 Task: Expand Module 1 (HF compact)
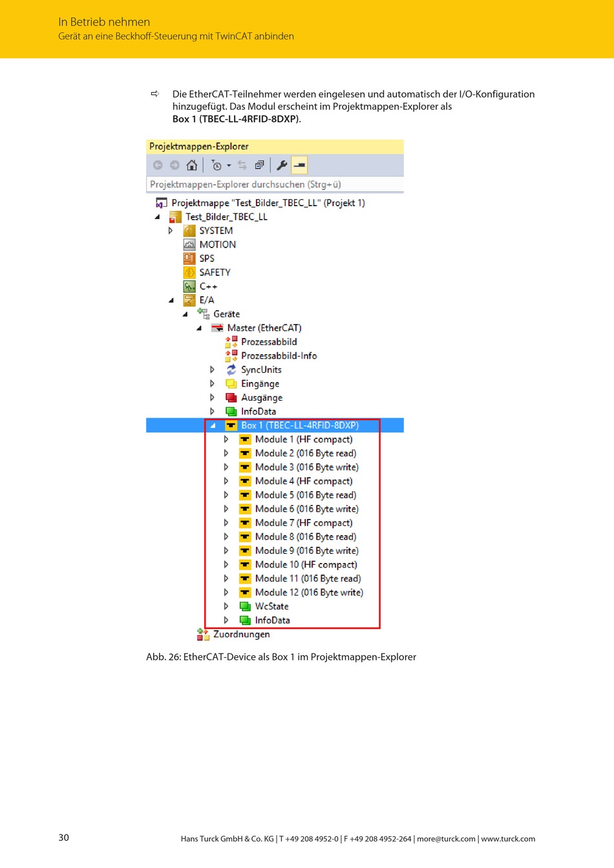pos(226,439)
